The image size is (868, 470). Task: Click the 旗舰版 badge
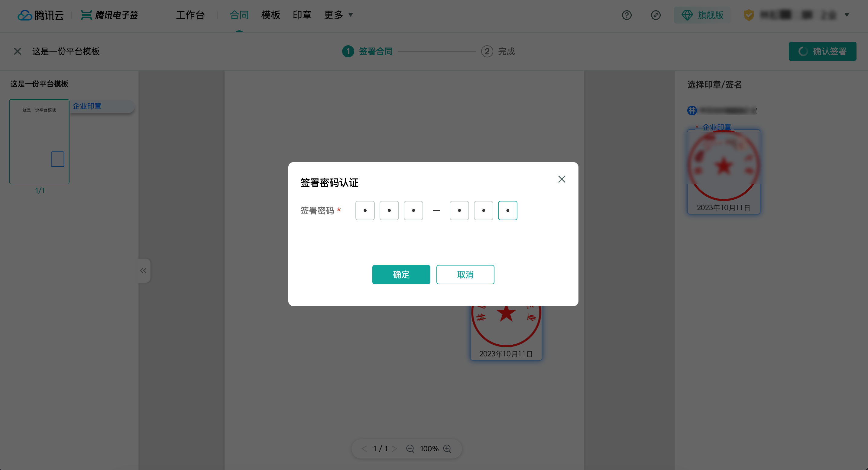click(x=702, y=15)
